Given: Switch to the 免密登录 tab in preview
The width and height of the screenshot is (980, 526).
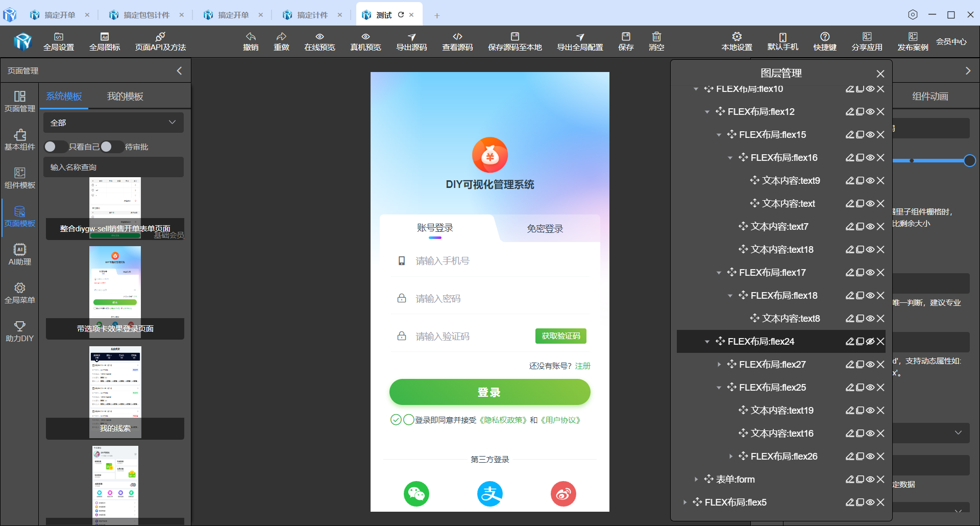Looking at the screenshot, I should 544,228.
